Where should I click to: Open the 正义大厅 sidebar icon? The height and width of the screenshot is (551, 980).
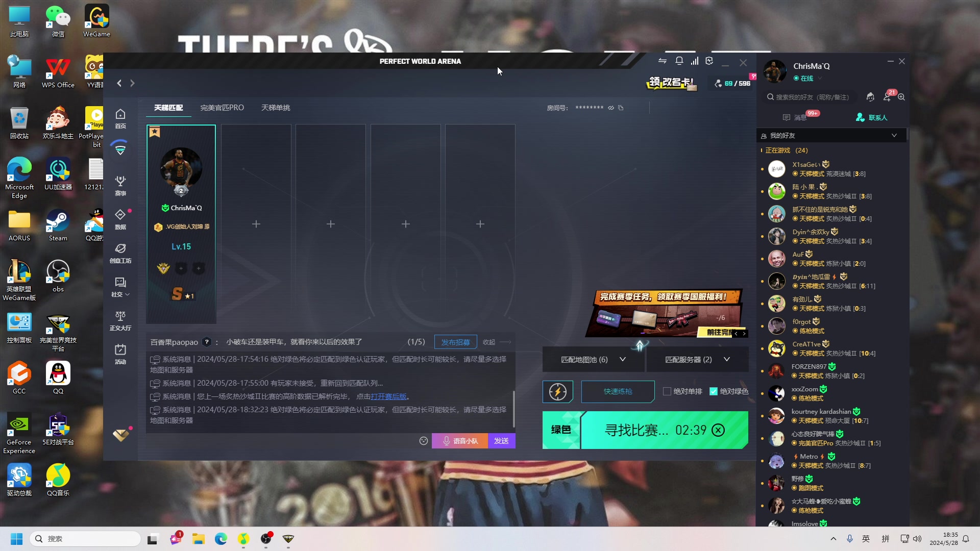[x=120, y=320]
